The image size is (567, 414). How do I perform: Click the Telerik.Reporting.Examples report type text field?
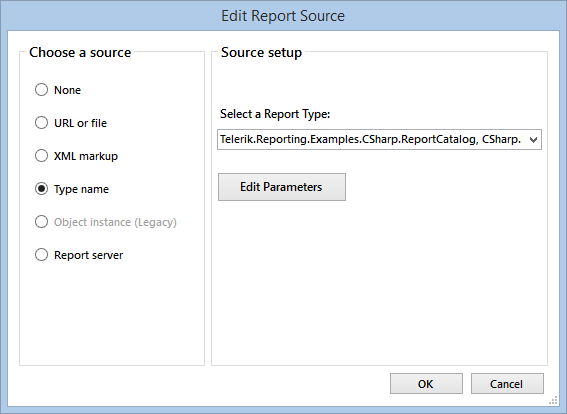371,139
